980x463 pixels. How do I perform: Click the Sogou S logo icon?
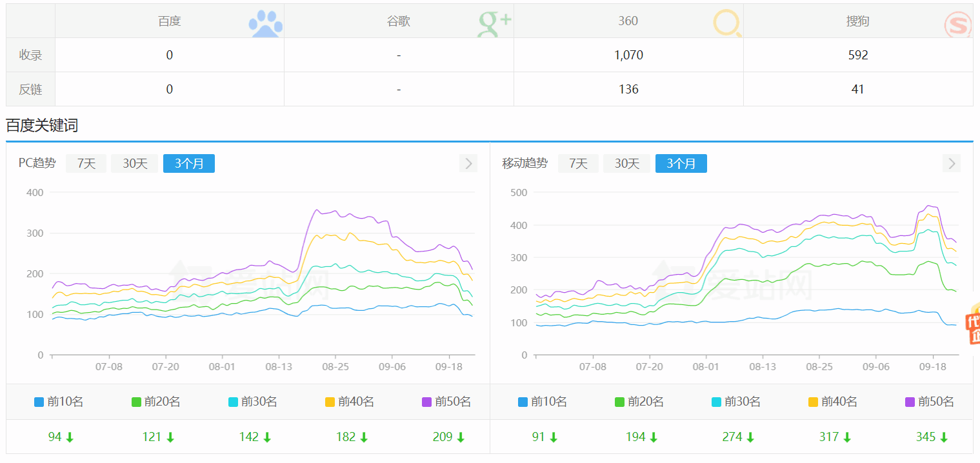coord(957,25)
